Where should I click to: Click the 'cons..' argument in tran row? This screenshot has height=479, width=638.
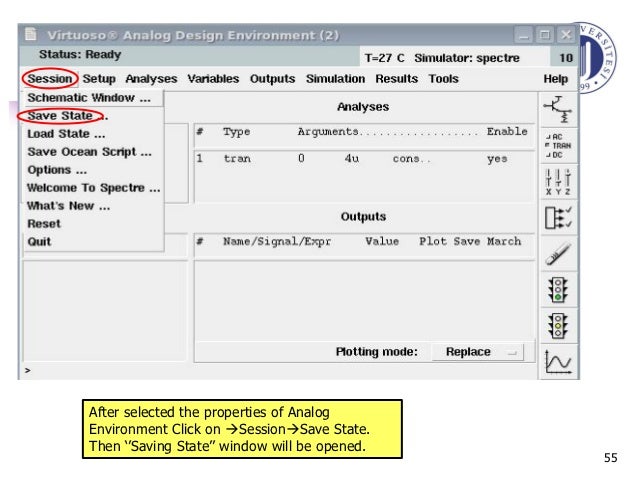(411, 159)
